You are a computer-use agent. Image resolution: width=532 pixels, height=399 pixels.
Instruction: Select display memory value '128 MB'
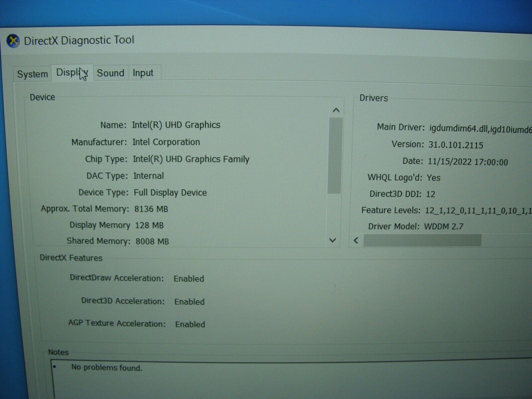pos(149,225)
